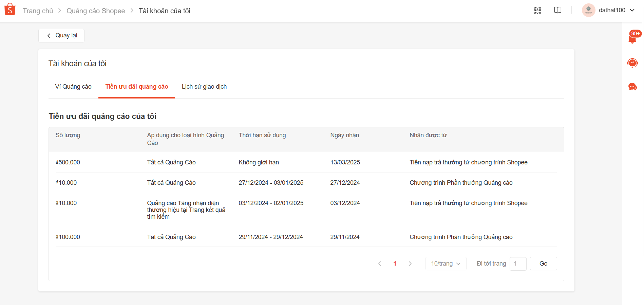Image resolution: width=644 pixels, height=305 pixels.
Task: Click the Áp dụng cho loại hình Quảng Cáo header
Action: click(186, 139)
